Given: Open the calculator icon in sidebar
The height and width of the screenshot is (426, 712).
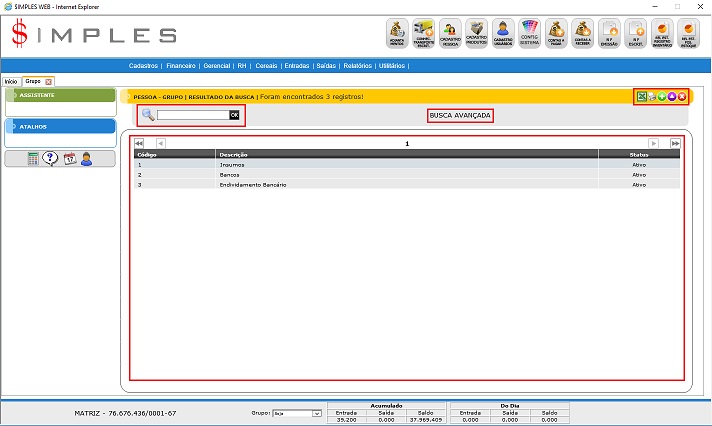Looking at the screenshot, I should coord(33,159).
